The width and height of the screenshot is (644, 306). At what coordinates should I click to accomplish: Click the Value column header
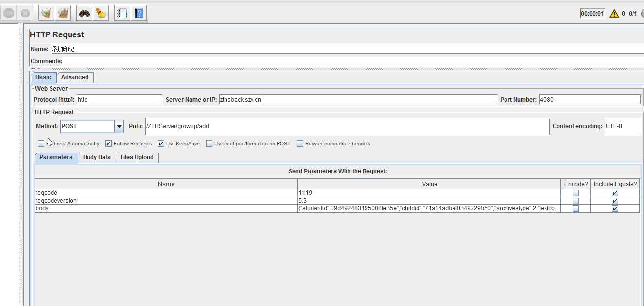pos(429,184)
